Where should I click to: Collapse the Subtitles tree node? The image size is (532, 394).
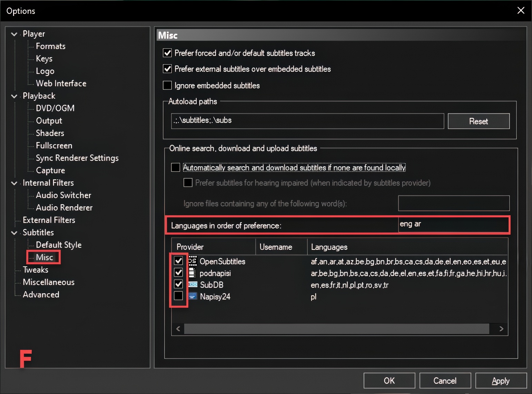click(x=14, y=233)
